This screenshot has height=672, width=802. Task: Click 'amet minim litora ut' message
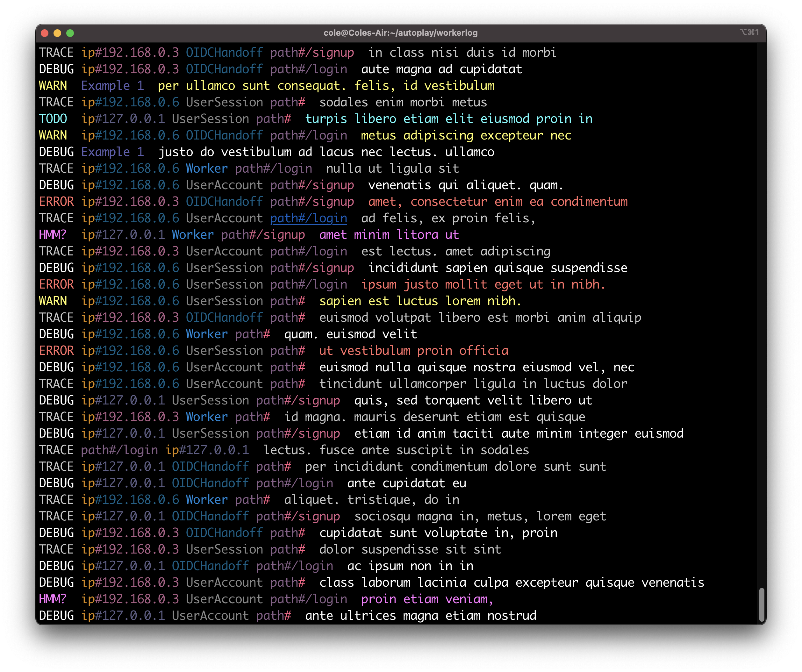pyautogui.click(x=389, y=235)
